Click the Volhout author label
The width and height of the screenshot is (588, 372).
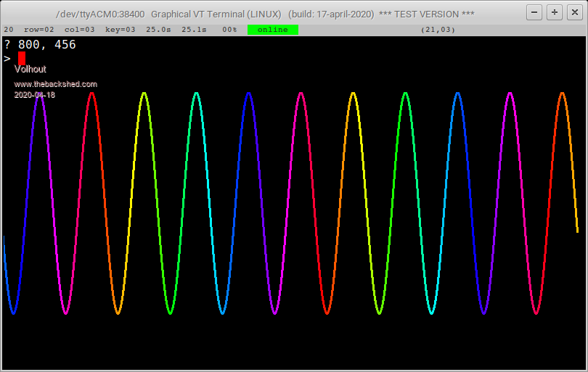tap(30, 70)
